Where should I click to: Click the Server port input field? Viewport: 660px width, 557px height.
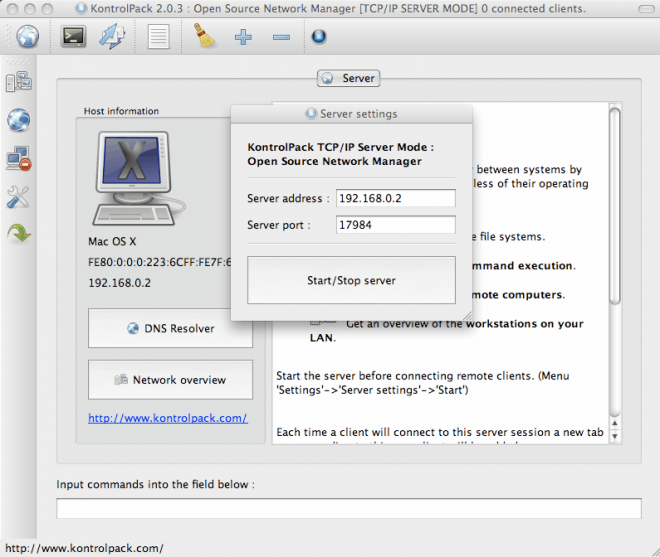click(x=395, y=225)
